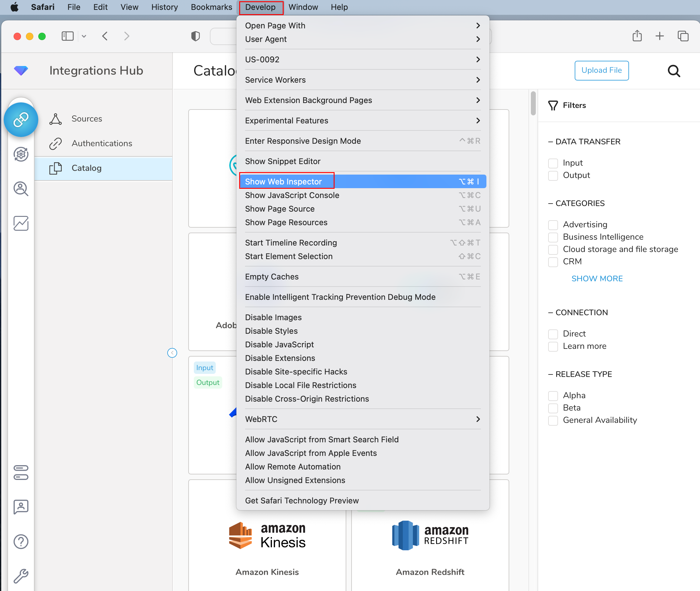Click the catalog vertical scrollbar

533,103
